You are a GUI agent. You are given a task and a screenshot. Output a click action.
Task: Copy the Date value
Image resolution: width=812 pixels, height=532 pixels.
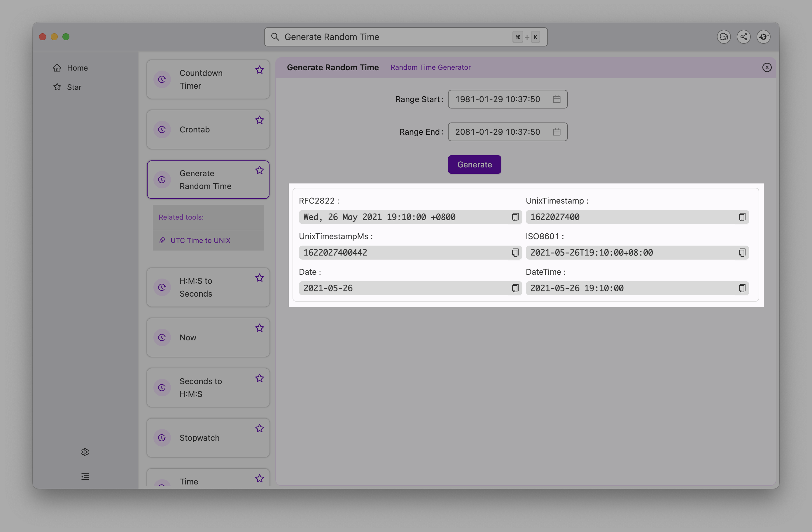pos(515,288)
